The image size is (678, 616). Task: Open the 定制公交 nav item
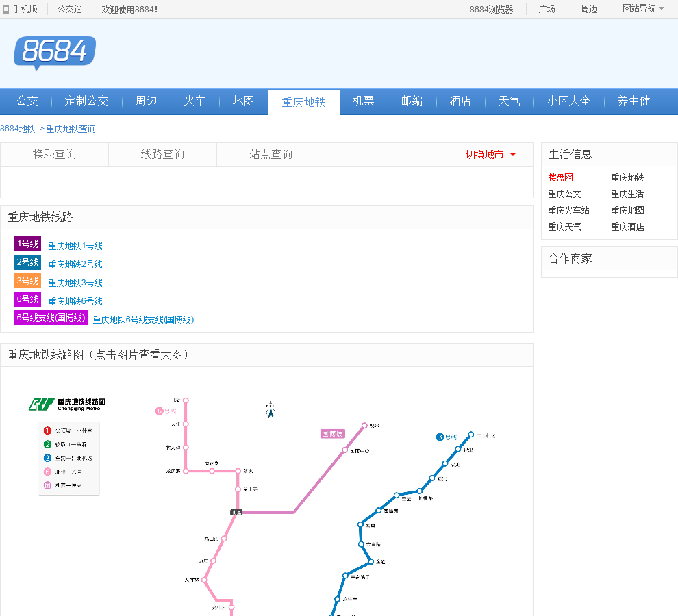point(86,101)
